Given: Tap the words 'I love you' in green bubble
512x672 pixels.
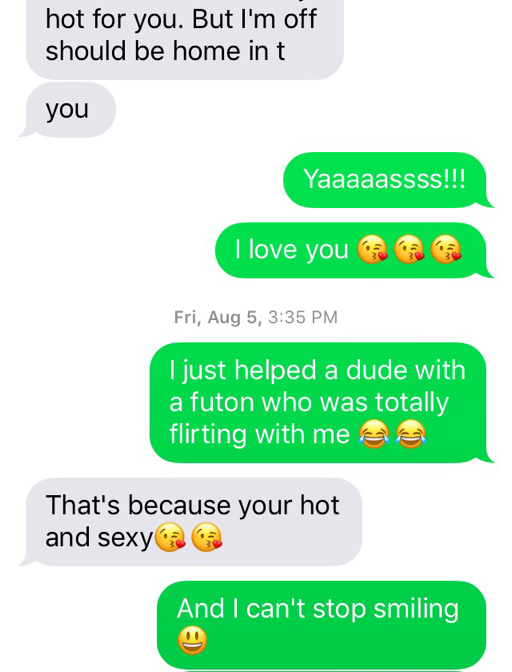Looking at the screenshot, I should point(291,250).
